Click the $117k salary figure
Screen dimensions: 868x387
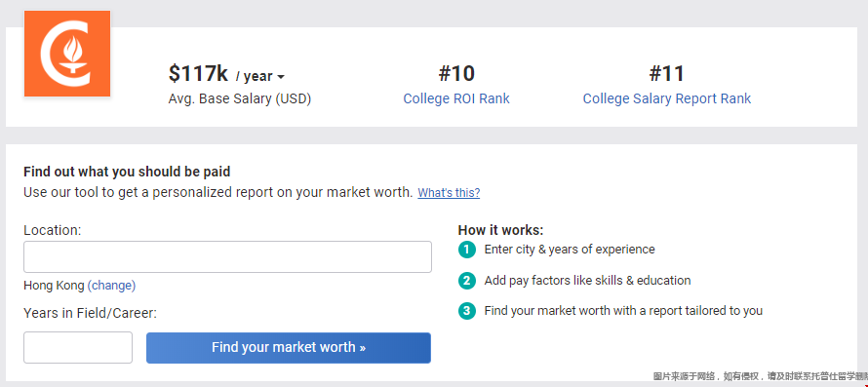pyautogui.click(x=198, y=74)
